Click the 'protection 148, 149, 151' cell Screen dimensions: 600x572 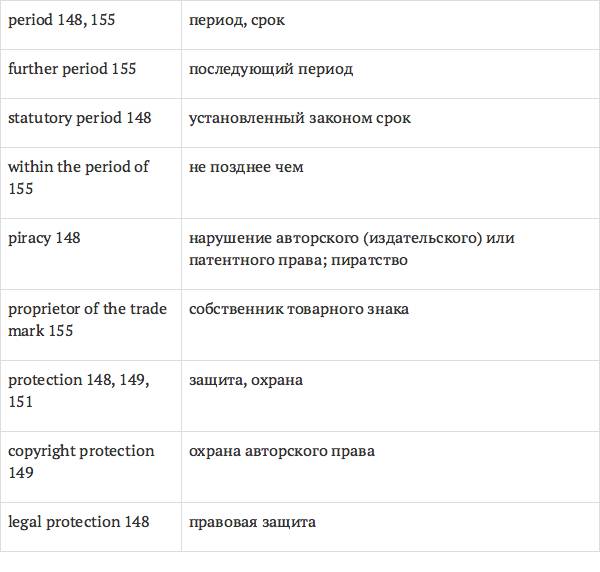pos(78,391)
